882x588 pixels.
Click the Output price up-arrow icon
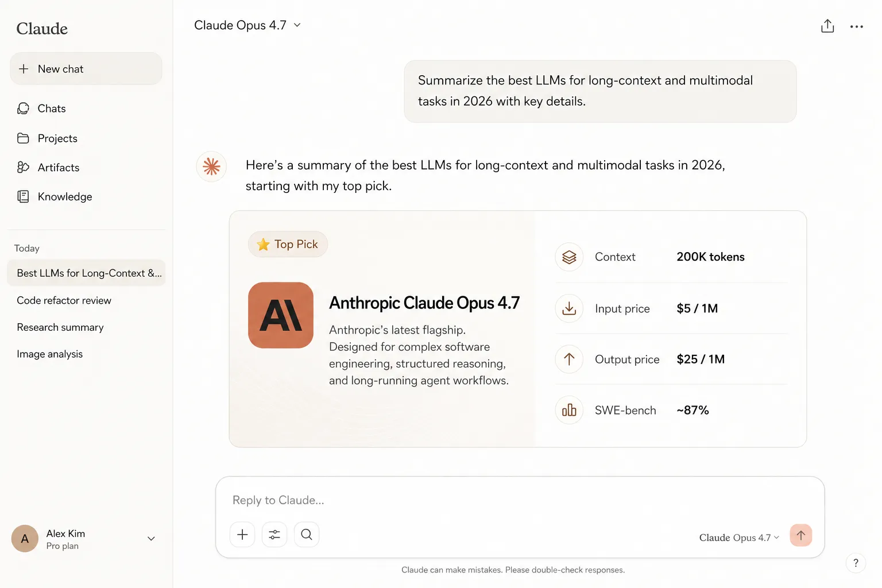569,359
